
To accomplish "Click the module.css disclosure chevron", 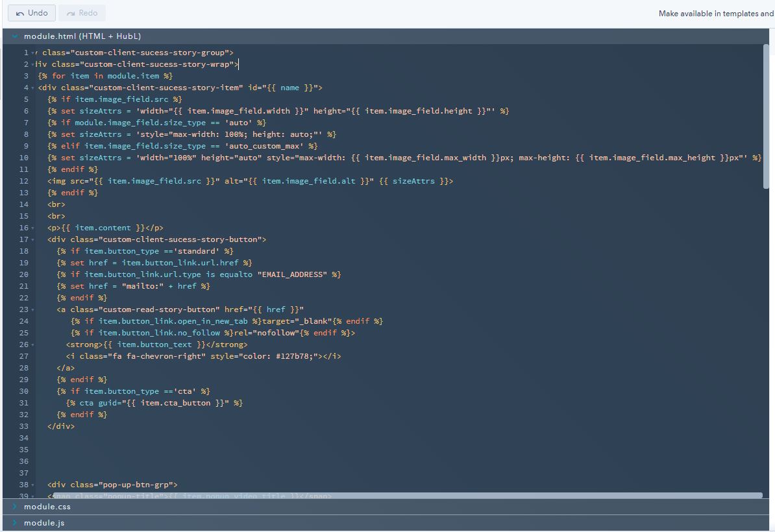I will [16, 507].
